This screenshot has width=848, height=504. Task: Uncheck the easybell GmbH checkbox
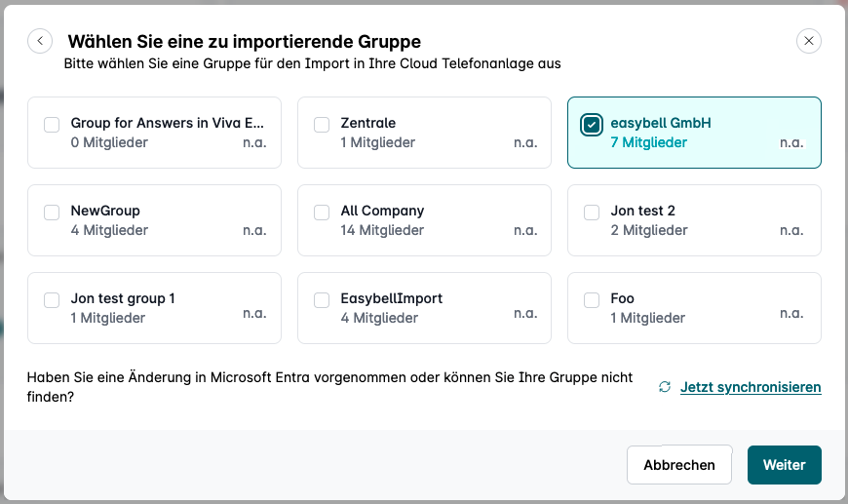(592, 124)
